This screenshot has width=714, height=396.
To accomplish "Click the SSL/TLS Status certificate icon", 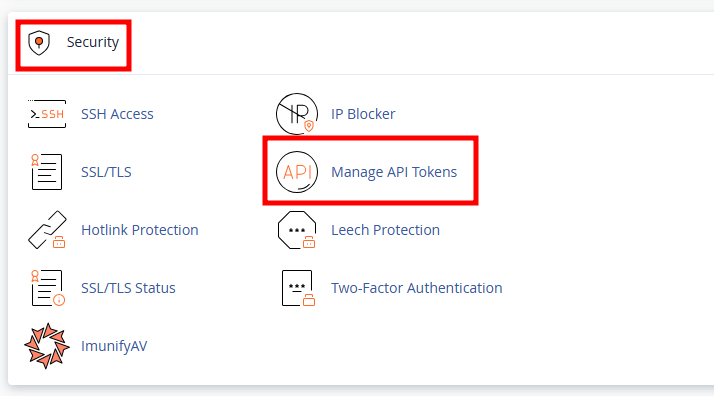I will pos(47,288).
